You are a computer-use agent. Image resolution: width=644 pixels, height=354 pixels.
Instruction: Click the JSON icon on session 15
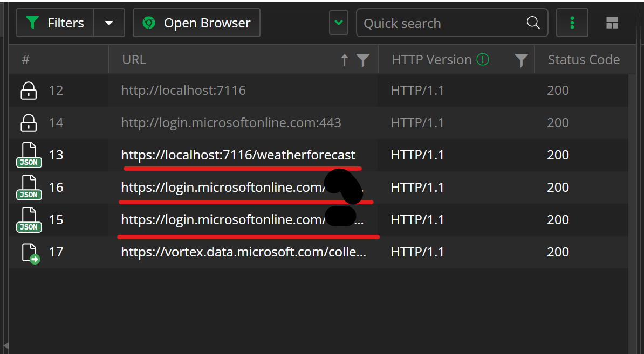29,220
